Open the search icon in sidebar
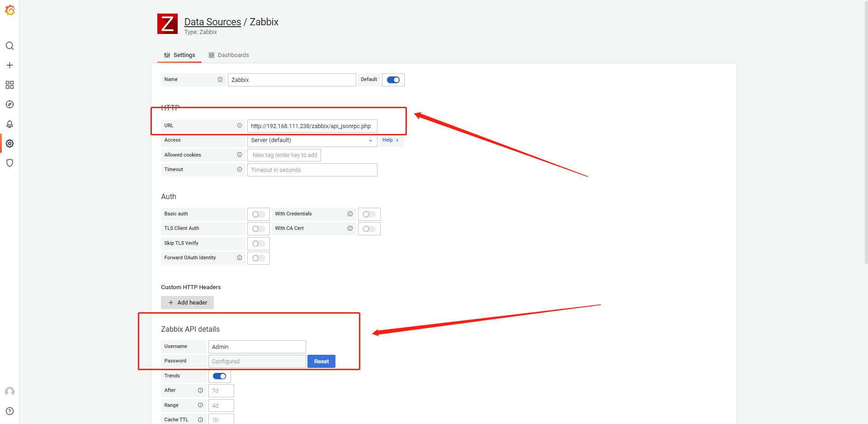Viewport: 868px width, 424px height. pos(9,46)
